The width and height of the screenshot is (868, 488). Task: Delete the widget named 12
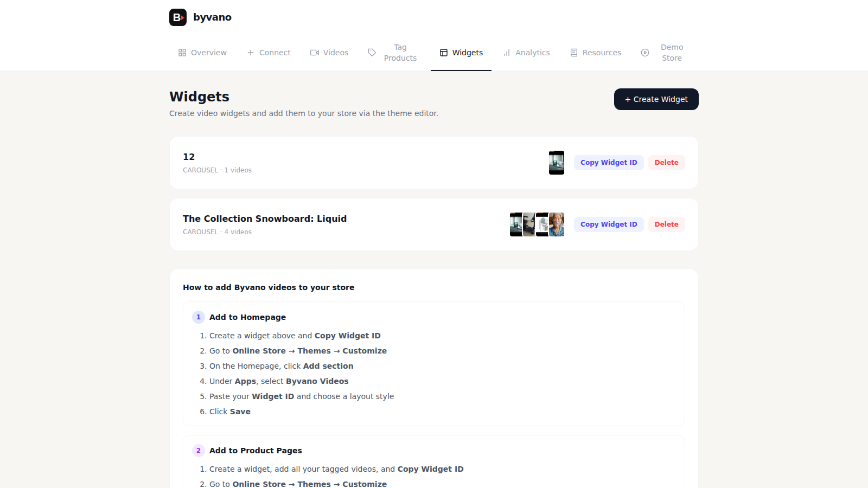(666, 163)
